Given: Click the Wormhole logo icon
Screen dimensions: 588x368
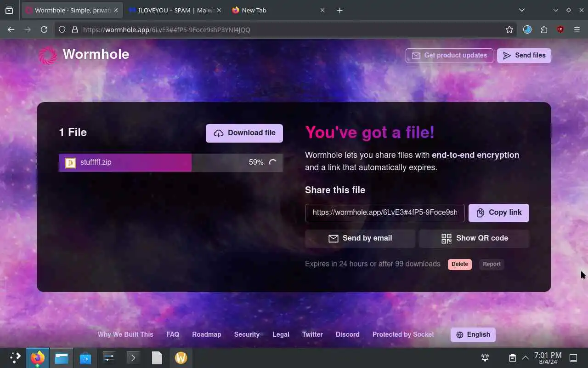Looking at the screenshot, I should (48, 55).
